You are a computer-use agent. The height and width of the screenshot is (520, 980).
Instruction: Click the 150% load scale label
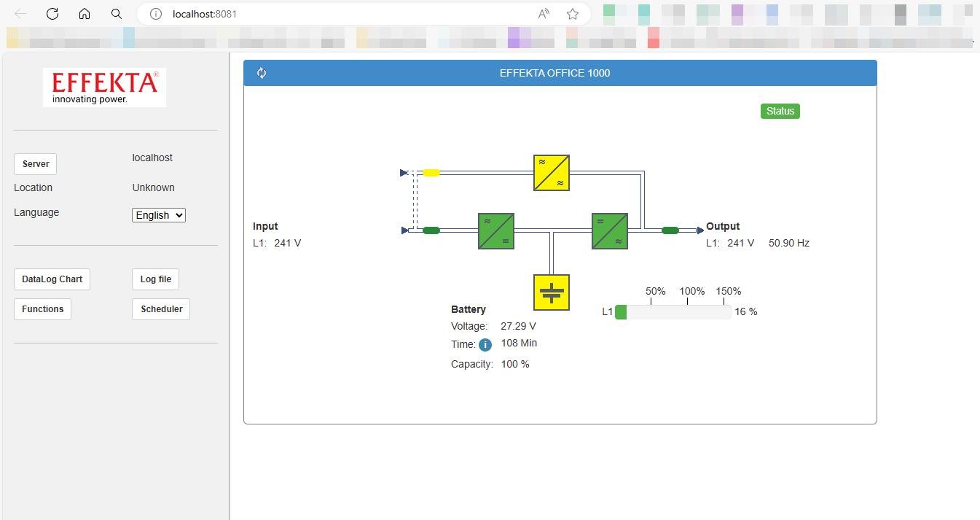(x=728, y=291)
